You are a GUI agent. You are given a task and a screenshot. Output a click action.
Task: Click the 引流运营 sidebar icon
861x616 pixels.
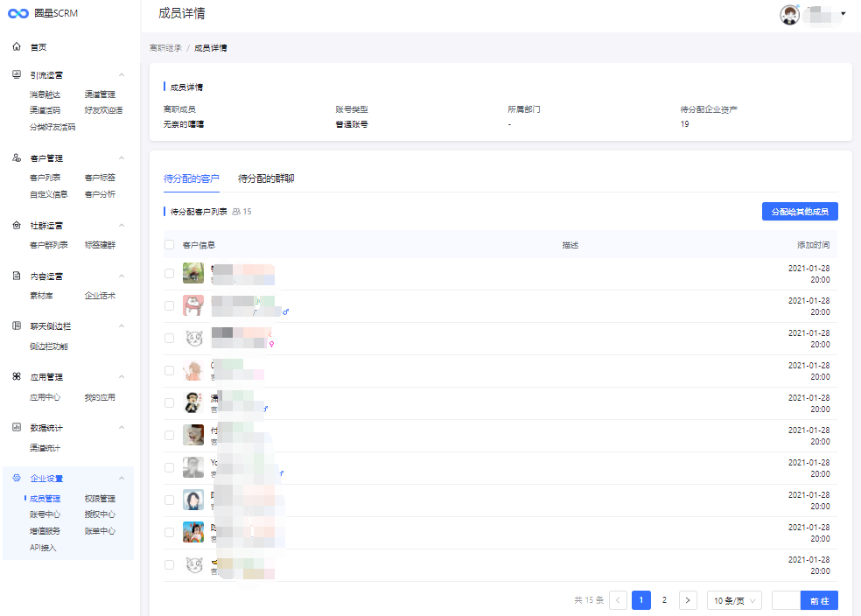[17, 75]
